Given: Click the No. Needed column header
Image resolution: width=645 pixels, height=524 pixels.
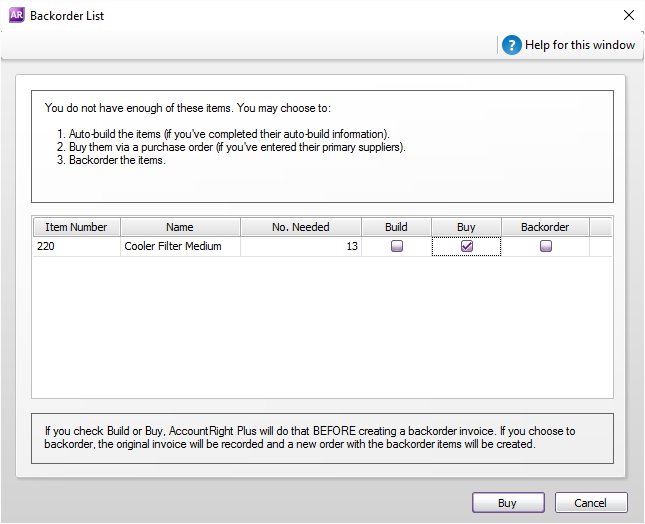Looking at the screenshot, I should point(300,227).
